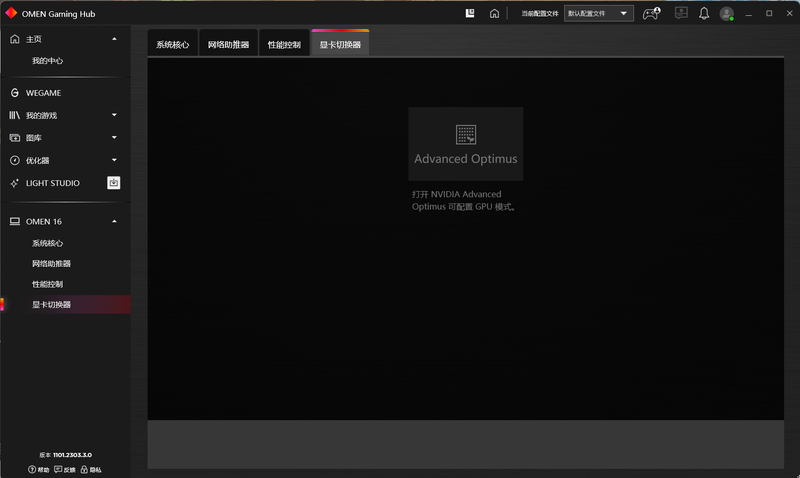Click the LIGHT STUDIO sparkle icon
Image resolution: width=800 pixels, height=478 pixels.
click(15, 183)
